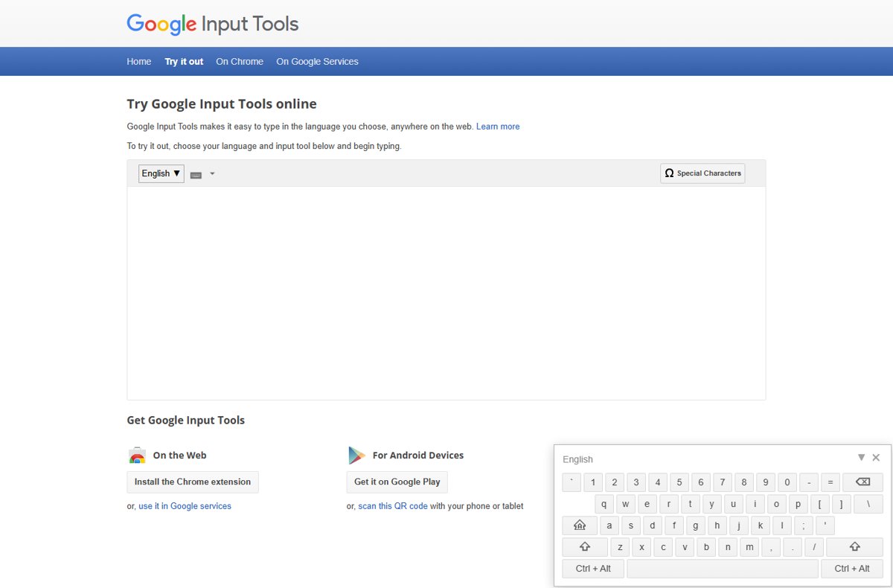Image resolution: width=893 pixels, height=588 pixels.
Task: Tap the z key on virtual keyboard
Action: pos(620,547)
